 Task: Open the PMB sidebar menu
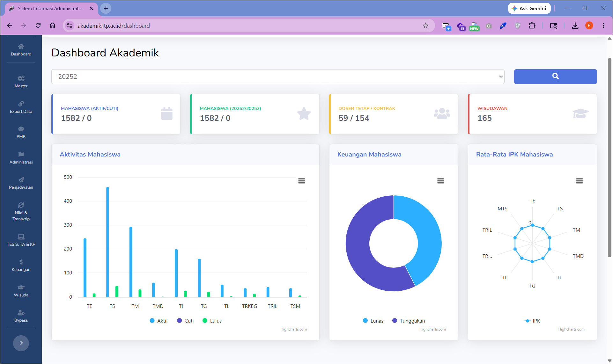(21, 133)
